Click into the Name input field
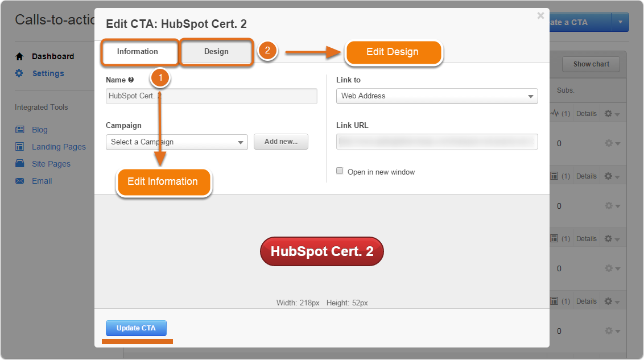This screenshot has width=644, height=360. [212, 96]
